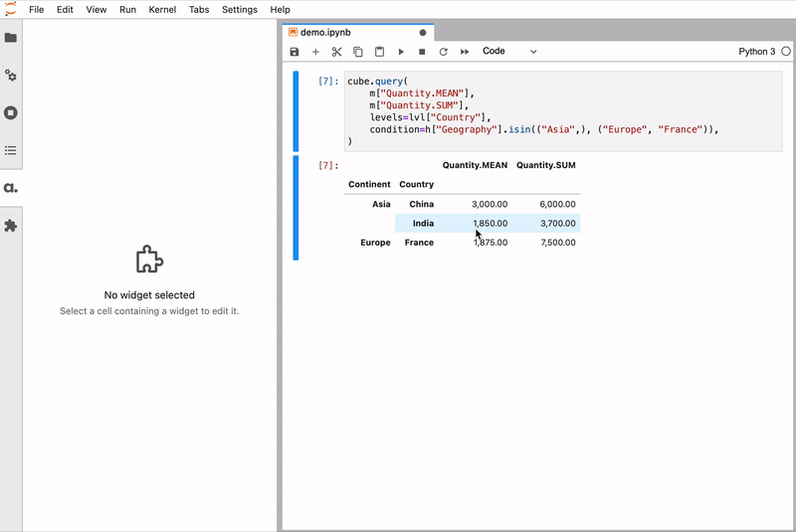This screenshot has width=796, height=532.
Task: Open the extension manager puzzle icon
Action: coord(11,226)
